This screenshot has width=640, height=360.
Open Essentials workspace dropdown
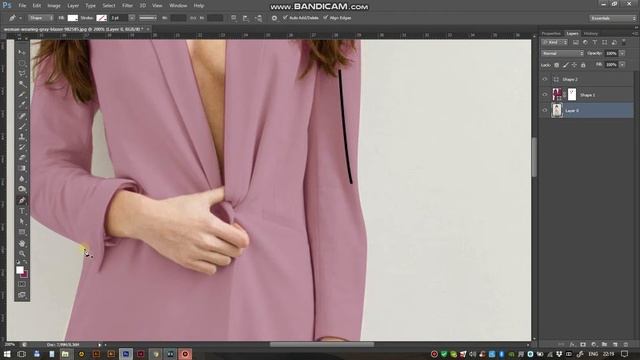tap(613, 18)
